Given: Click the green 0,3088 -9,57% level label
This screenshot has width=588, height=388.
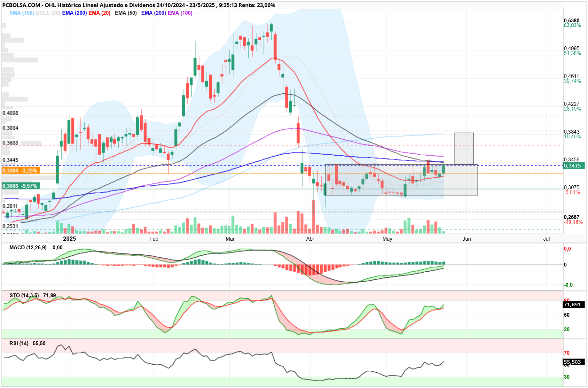Looking at the screenshot, I should pyautogui.click(x=20, y=186).
